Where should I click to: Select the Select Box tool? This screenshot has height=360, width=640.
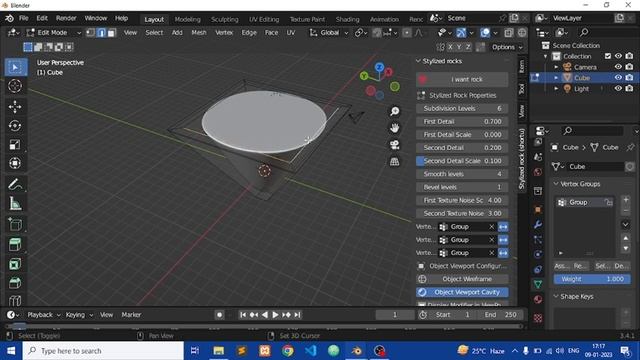(x=16, y=67)
